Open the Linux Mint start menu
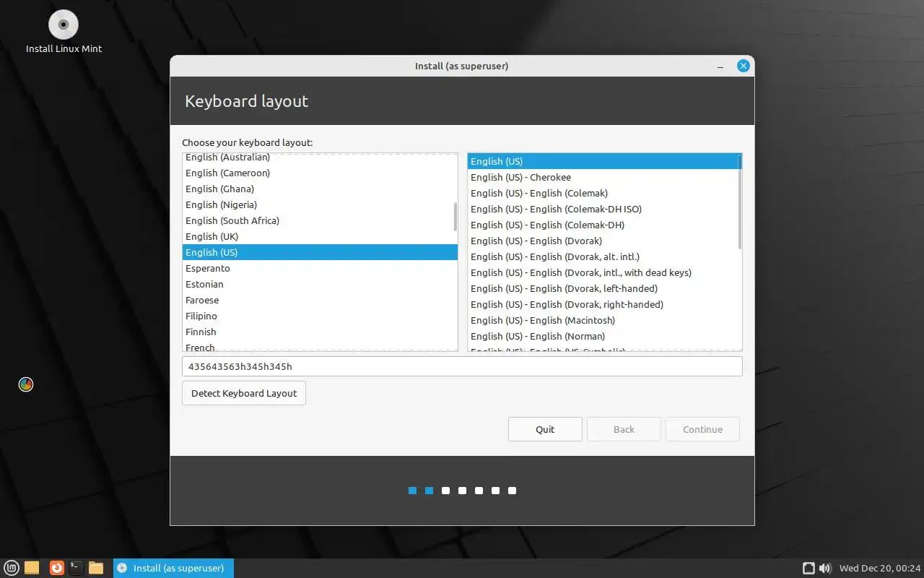 pyautogui.click(x=12, y=568)
